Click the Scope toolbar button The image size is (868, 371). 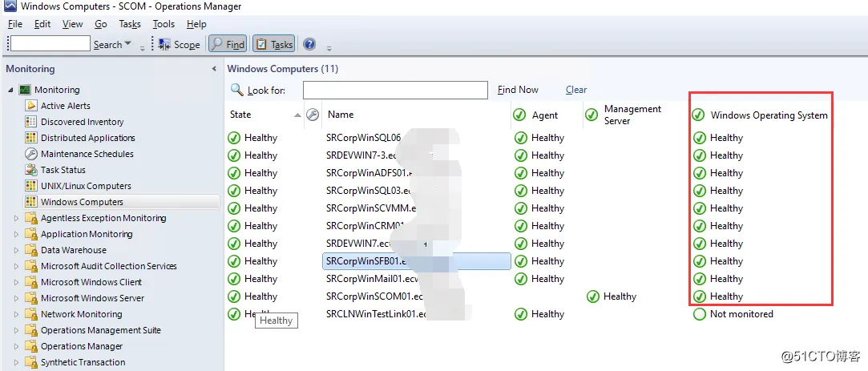pos(180,45)
